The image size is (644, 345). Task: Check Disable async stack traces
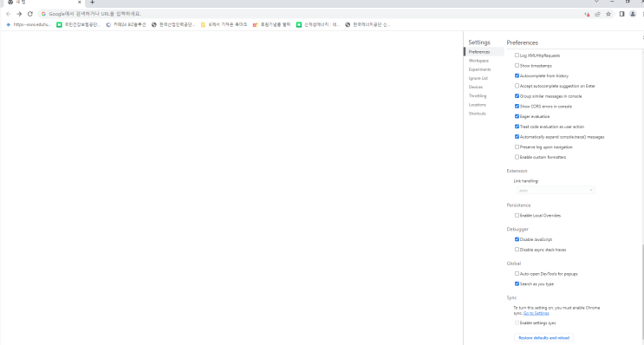coord(517,250)
